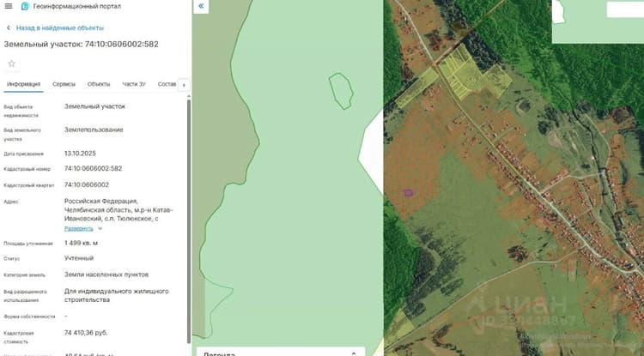644x356 pixels.
Task: Open the hamburger main menu
Action: pos(9,6)
